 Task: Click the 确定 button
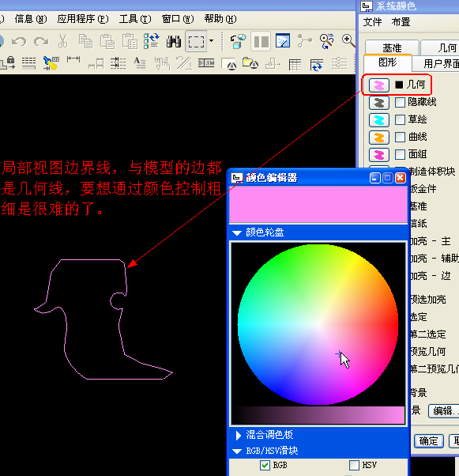(428, 441)
